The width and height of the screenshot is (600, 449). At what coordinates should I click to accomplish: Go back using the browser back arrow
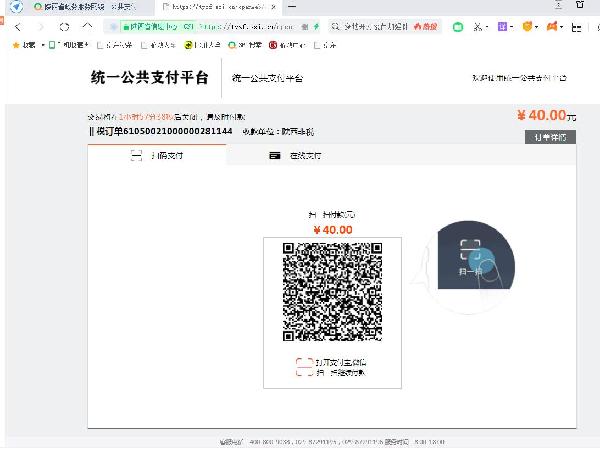point(18,27)
